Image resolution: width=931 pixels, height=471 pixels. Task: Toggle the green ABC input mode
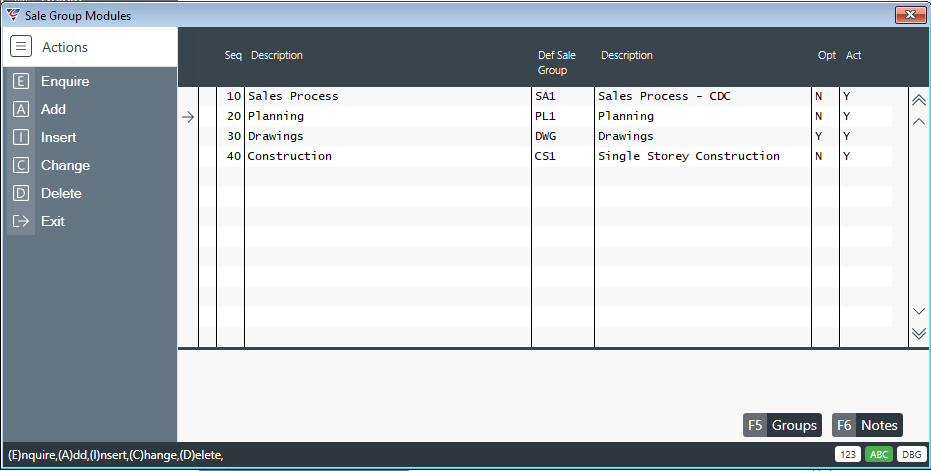(879, 454)
